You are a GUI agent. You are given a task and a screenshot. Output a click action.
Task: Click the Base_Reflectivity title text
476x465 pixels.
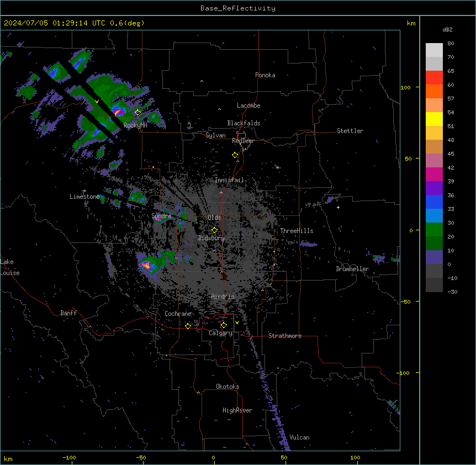[238, 8]
